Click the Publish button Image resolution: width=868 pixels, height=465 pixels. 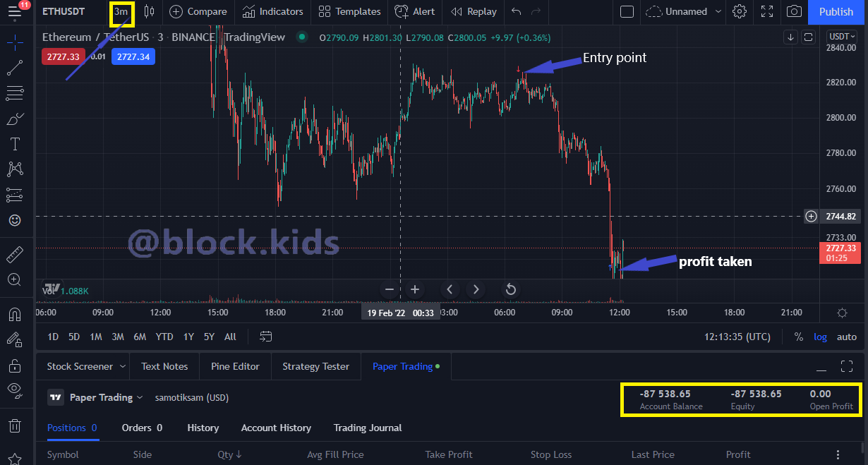click(836, 11)
